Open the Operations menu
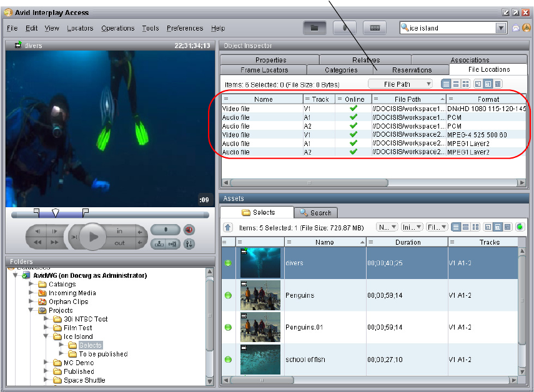 117,28
